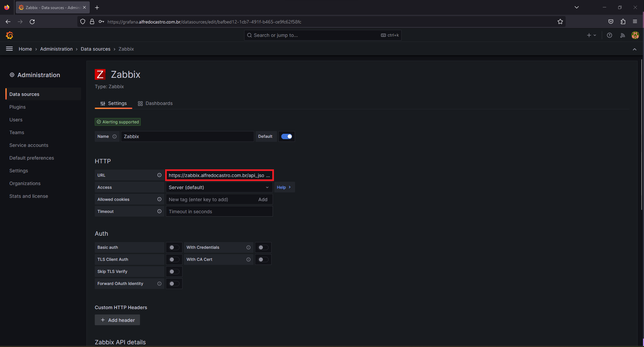Select Data sources in Administration sidebar
This screenshot has width=644, height=347.
pos(44,94)
